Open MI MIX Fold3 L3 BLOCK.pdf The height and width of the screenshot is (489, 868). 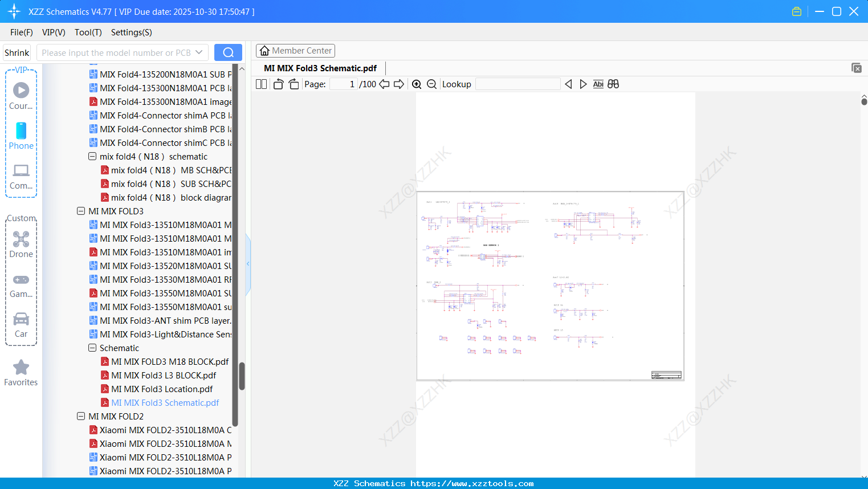pyautogui.click(x=164, y=375)
